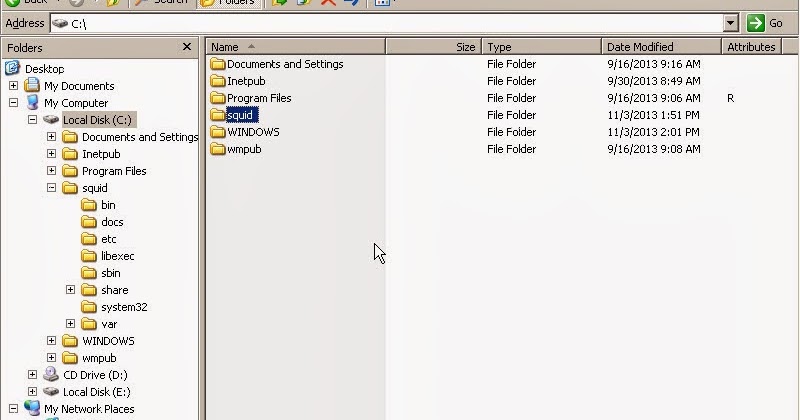Collapse the Local Disk (C:) node
Screen dimensions: 800x420
(32, 119)
